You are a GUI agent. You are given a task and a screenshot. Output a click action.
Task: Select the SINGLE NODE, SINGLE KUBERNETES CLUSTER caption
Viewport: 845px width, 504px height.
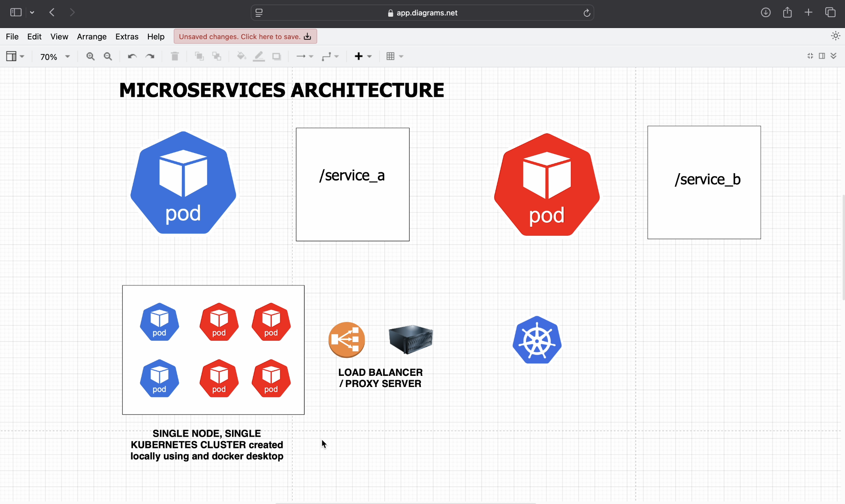[x=207, y=445]
